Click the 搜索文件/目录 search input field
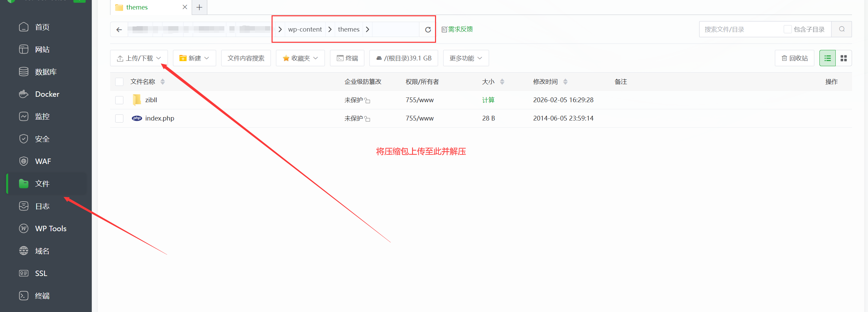Screen dimensions: 868x312 (x=741, y=29)
